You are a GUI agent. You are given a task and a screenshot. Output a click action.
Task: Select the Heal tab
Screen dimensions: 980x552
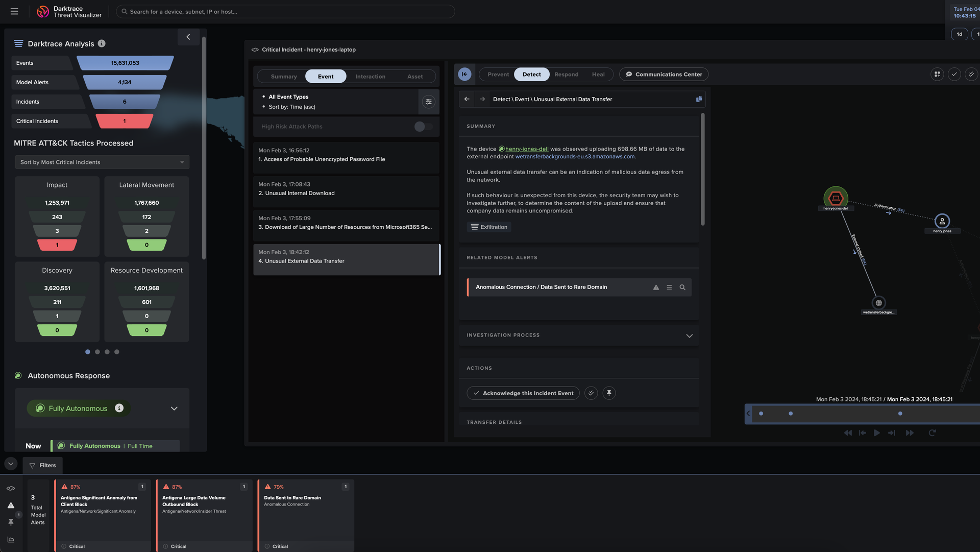(x=598, y=75)
